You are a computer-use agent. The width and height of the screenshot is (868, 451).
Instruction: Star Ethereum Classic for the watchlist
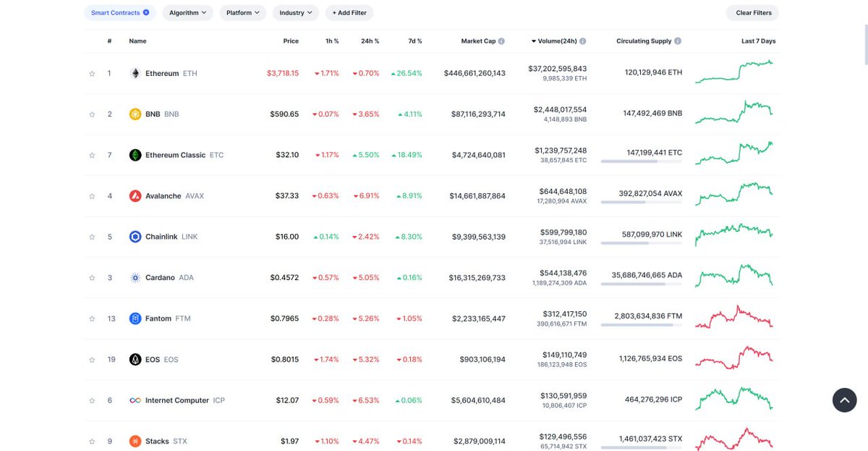pos(92,155)
